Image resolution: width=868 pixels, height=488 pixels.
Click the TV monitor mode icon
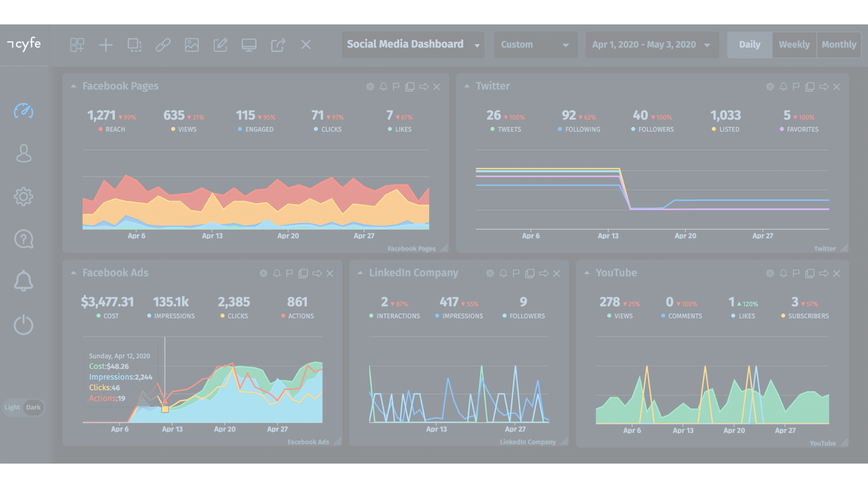point(249,45)
